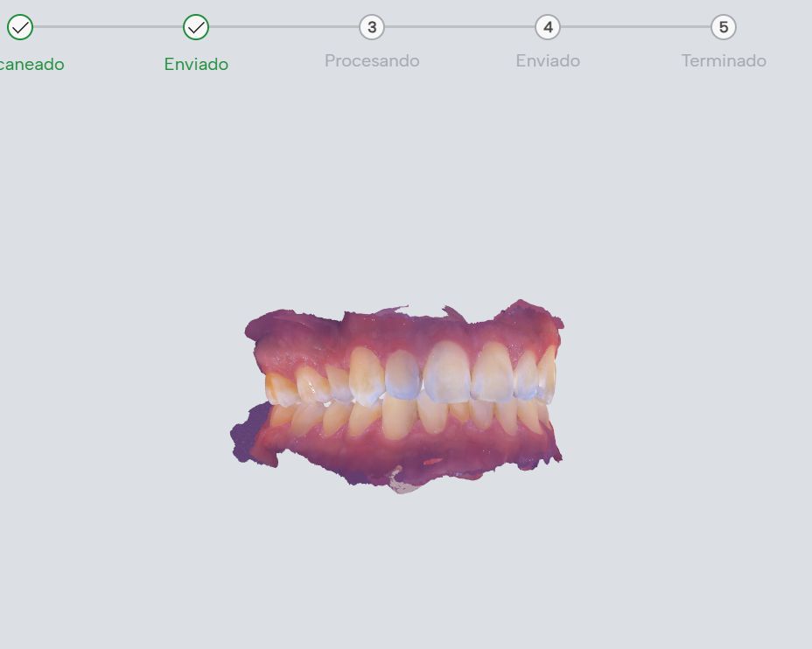Screen dimensions: 812x649
Task: Click the green checkmark above the green Enviado label
Action: 196,27
